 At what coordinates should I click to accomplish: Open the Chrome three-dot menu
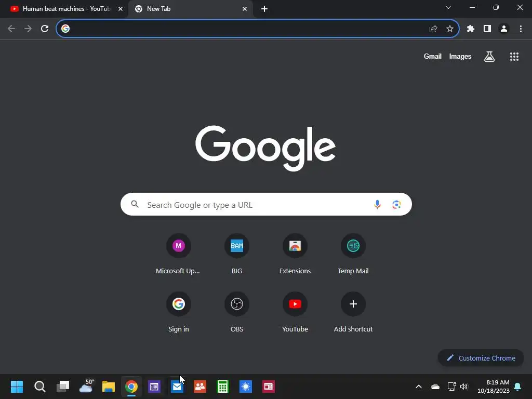521,29
